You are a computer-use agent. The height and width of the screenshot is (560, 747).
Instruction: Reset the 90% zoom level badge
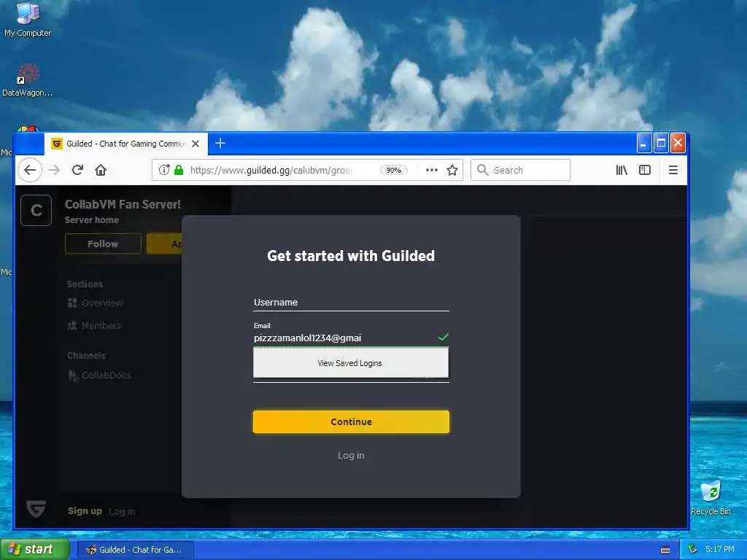tap(393, 170)
